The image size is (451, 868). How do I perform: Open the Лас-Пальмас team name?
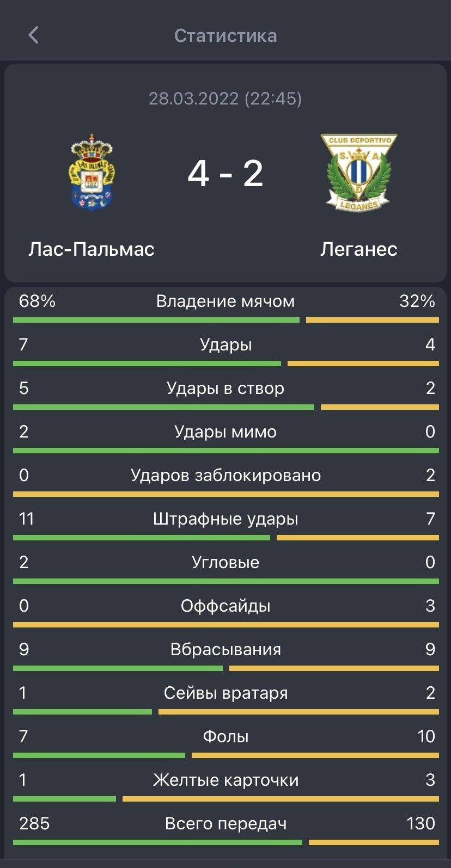(92, 249)
